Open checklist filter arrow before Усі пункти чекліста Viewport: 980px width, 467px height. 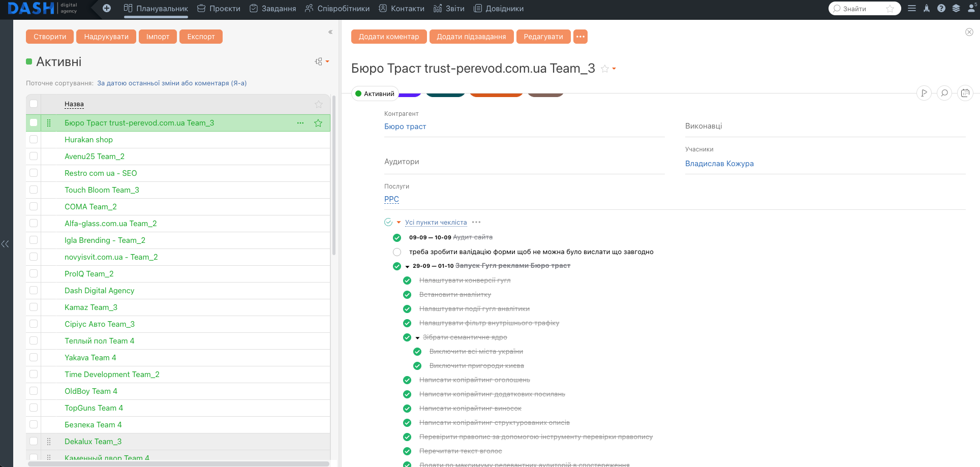pos(399,222)
